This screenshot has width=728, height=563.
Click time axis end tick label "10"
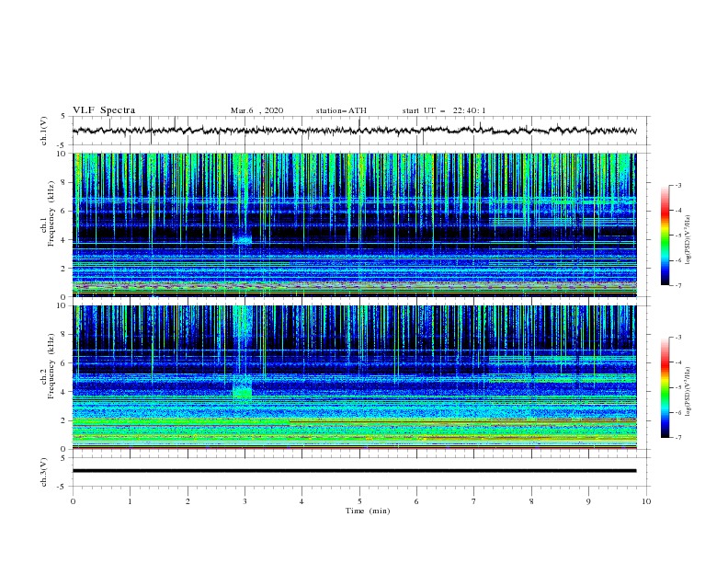tap(646, 501)
